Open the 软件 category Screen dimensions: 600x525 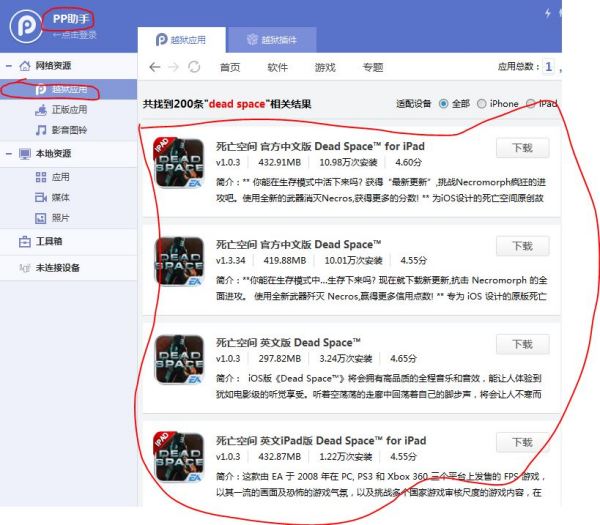click(277, 67)
